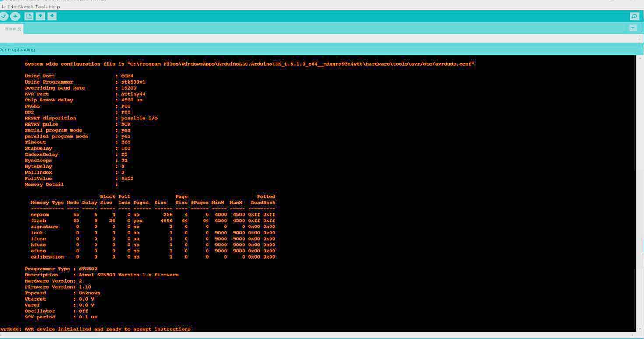Click the SCK retry pulse value
The height and width of the screenshot is (339, 644).
126,124
